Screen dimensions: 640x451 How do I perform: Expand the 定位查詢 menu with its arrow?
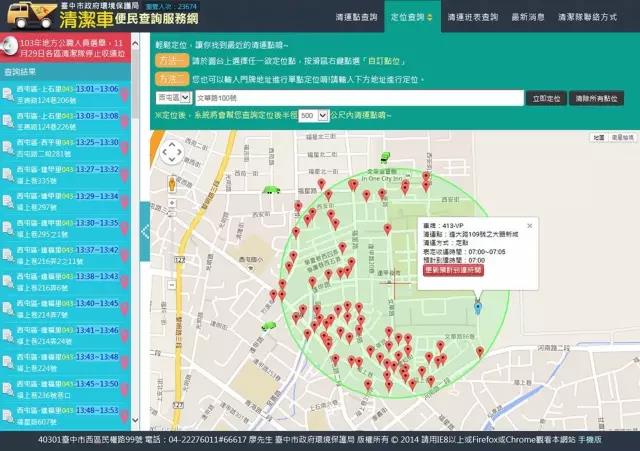pos(429,18)
